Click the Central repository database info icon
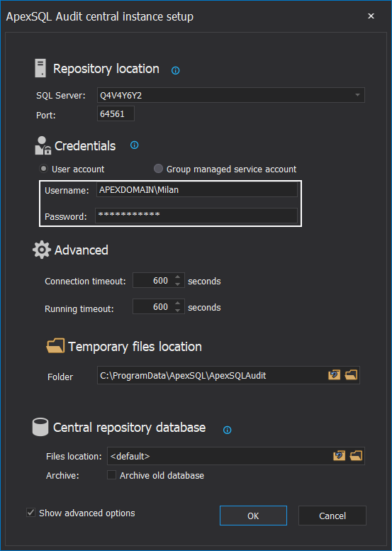 click(x=228, y=430)
